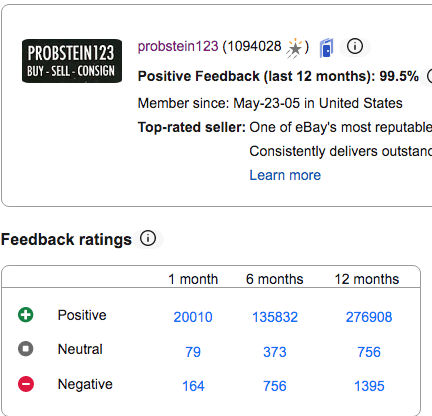432x416 pixels.
Task: View 756 negative ratings for 6 months
Action: pyautogui.click(x=275, y=386)
